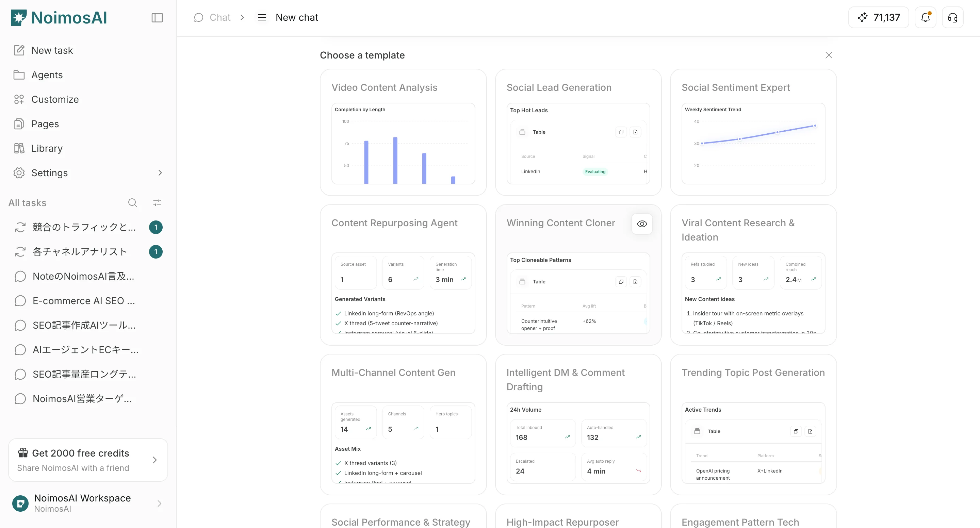Select Intelligent DM & Comment Drafting template
Viewport: 980px width, 528px height.
coord(578,425)
